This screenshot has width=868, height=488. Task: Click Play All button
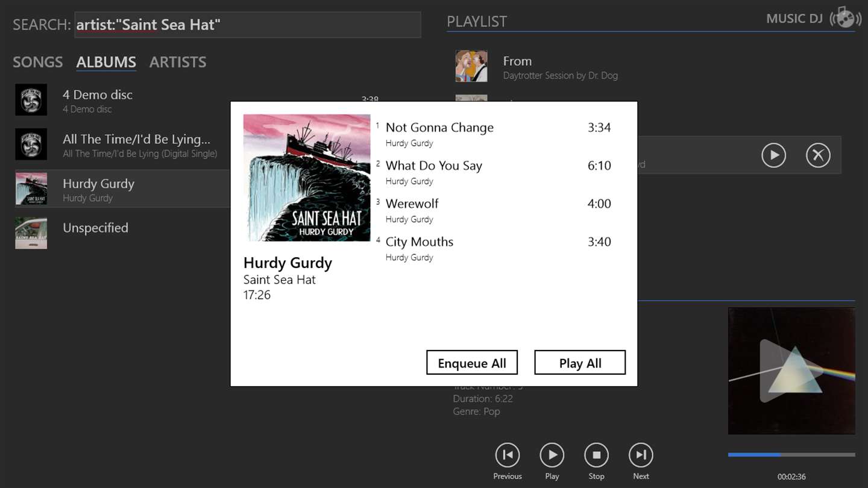(580, 363)
